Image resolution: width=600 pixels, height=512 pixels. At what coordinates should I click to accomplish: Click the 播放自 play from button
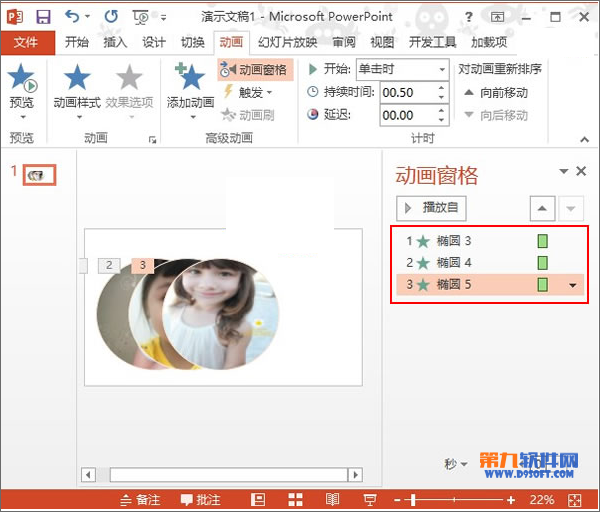431,208
